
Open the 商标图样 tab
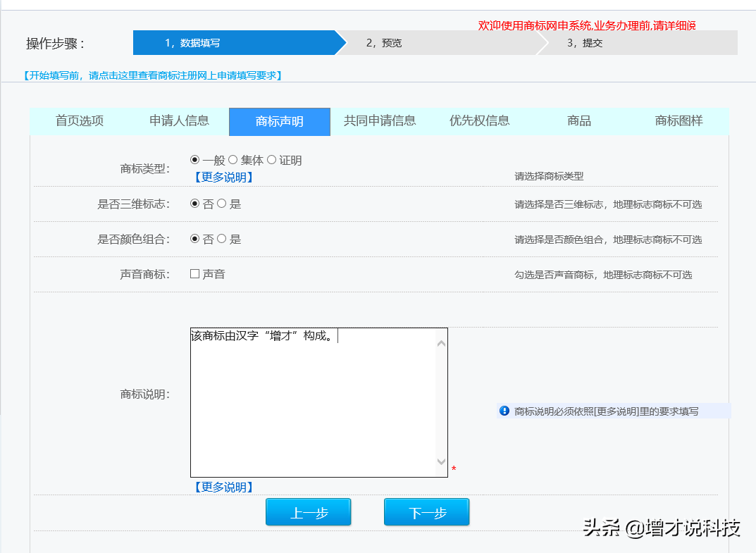point(678,120)
